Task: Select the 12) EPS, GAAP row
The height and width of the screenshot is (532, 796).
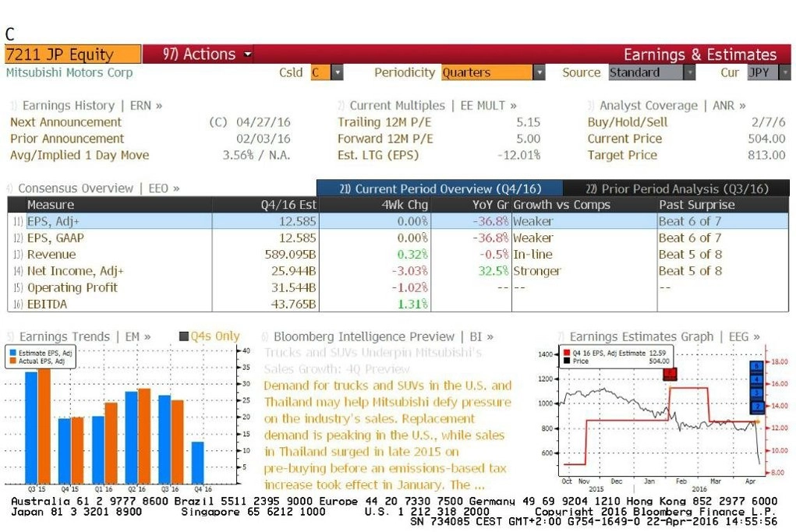Action: pyautogui.click(x=398, y=238)
